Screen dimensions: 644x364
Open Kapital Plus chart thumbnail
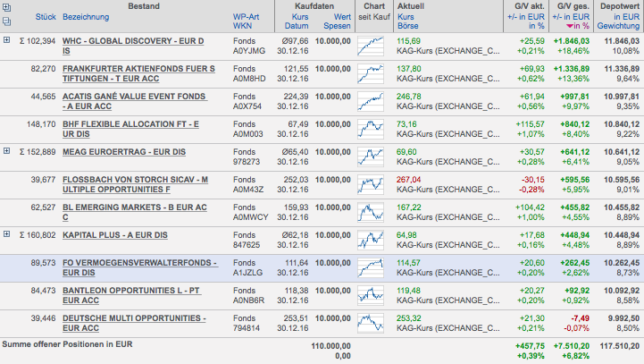point(371,240)
